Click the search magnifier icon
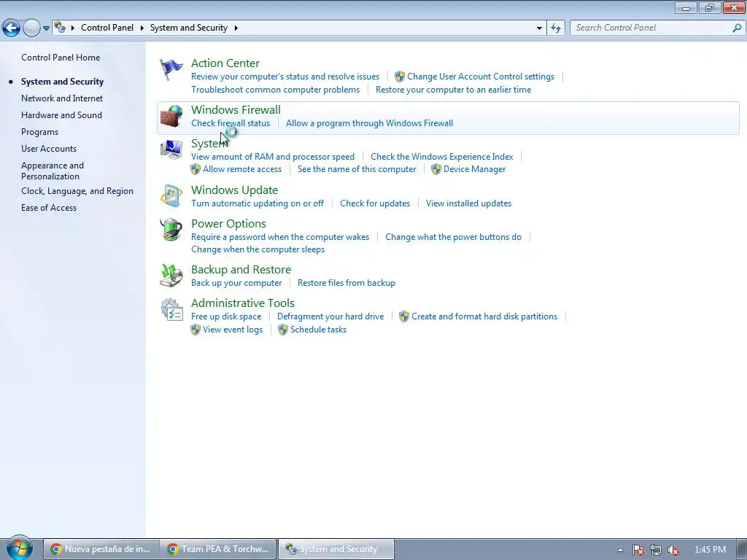The width and height of the screenshot is (747, 560). click(737, 28)
